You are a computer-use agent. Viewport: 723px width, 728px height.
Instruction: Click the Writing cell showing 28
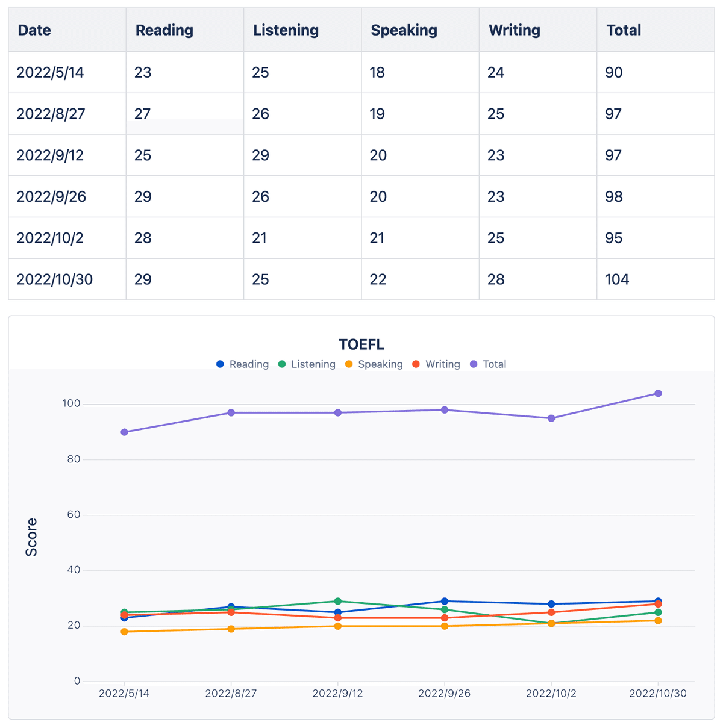click(x=538, y=279)
